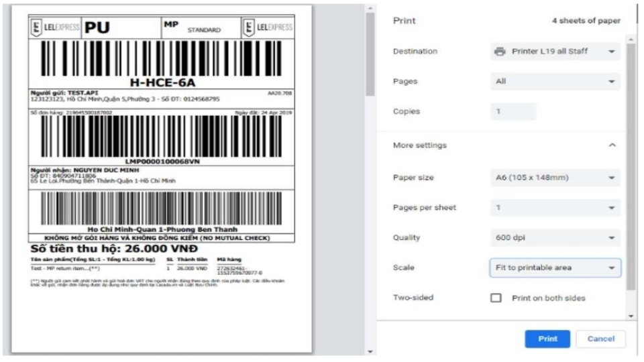Click the 'Số tiền thu hộ: 26.000 VNĐ' text
644x362 pixels.
point(114,248)
